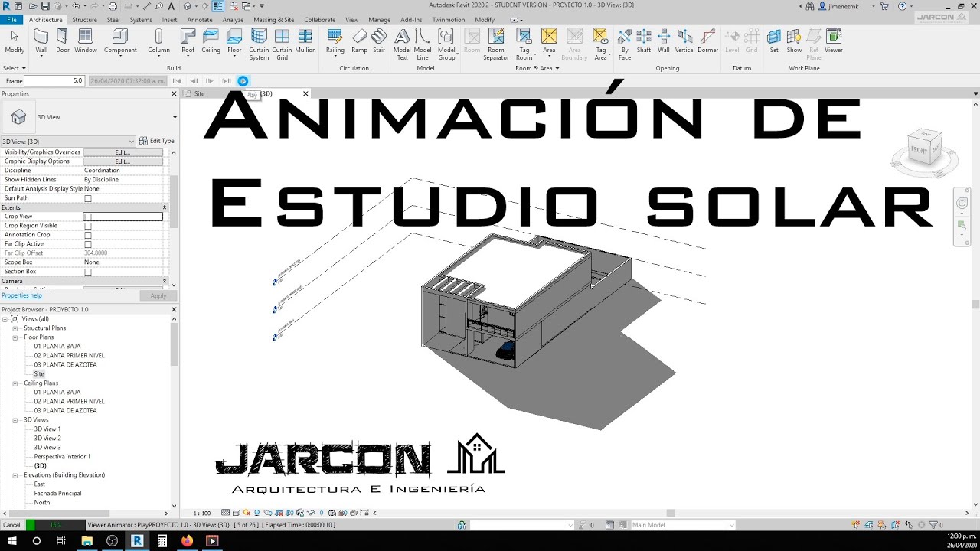The image size is (980, 551).
Task: Select the Window tool
Action: (86, 41)
